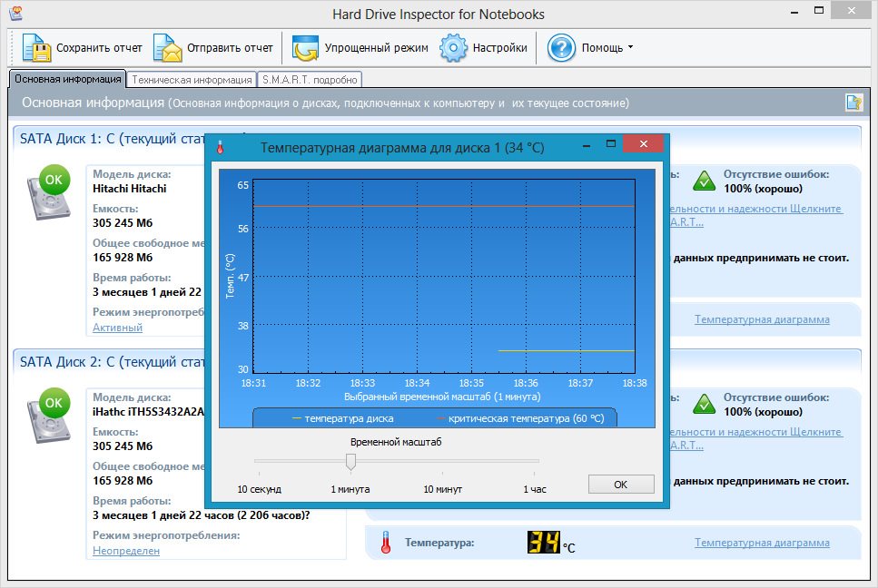Open S.M.A.R.T. подробно tab
Screen dimensions: 878x588
click(310, 80)
